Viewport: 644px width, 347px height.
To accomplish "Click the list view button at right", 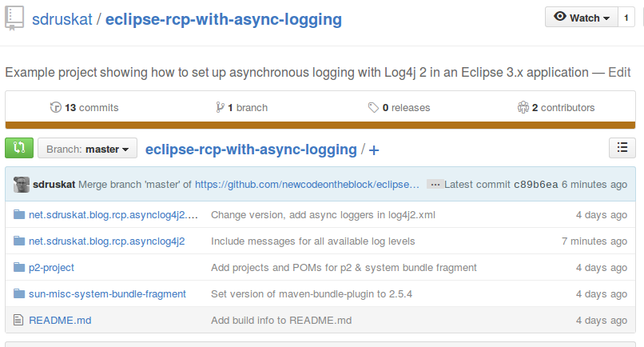I will click(622, 148).
